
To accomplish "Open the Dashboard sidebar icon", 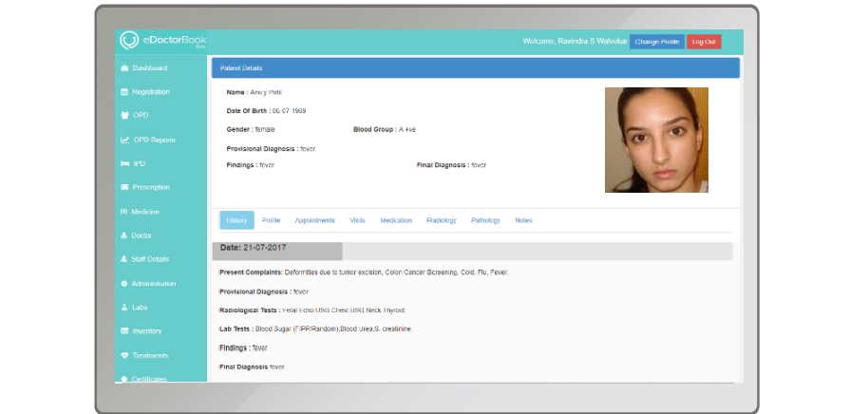I will tap(124, 68).
